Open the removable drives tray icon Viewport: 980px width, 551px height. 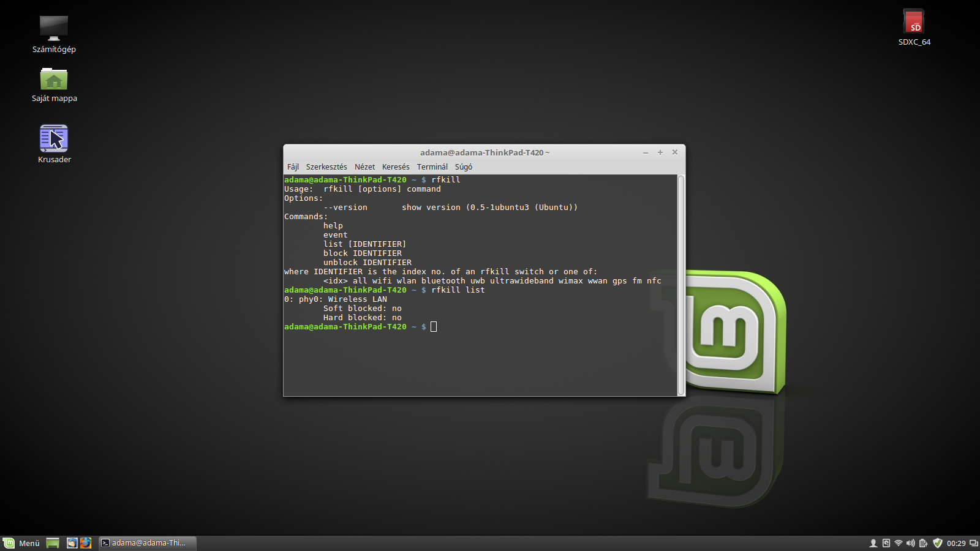click(886, 543)
